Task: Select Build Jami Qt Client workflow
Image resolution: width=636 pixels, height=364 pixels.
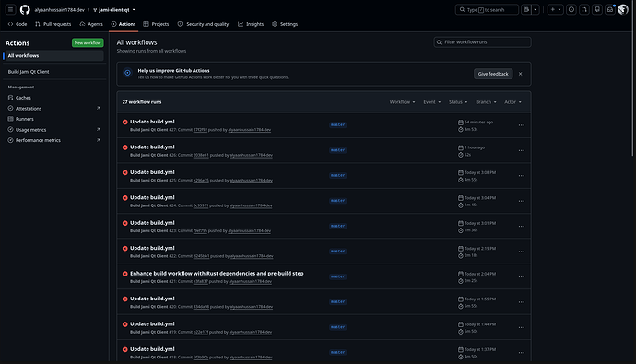Action: tap(53, 72)
